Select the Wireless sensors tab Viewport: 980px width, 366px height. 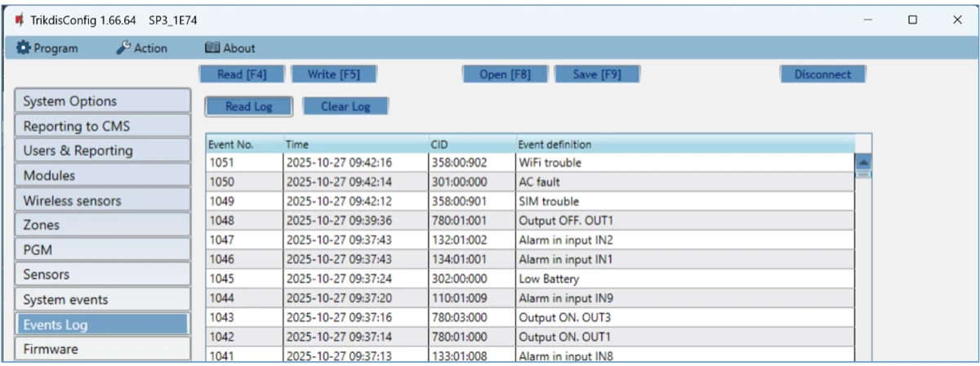(102, 200)
